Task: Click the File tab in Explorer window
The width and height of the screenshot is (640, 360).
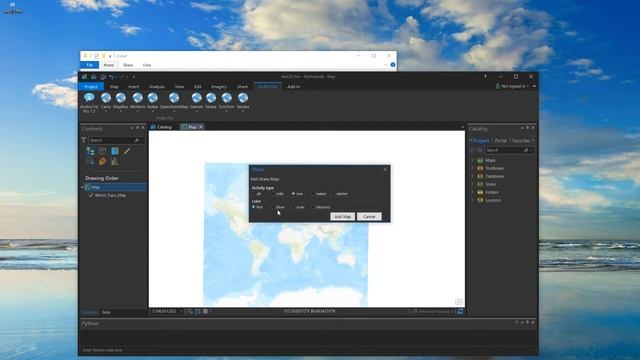Action: click(x=89, y=65)
